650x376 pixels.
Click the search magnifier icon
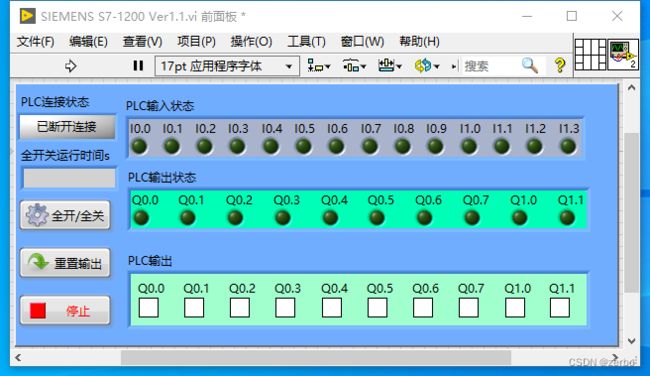pos(530,65)
